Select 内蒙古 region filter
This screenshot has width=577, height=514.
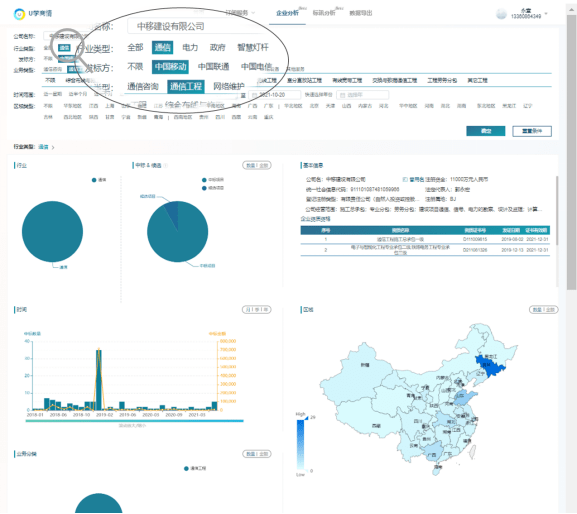click(x=364, y=106)
